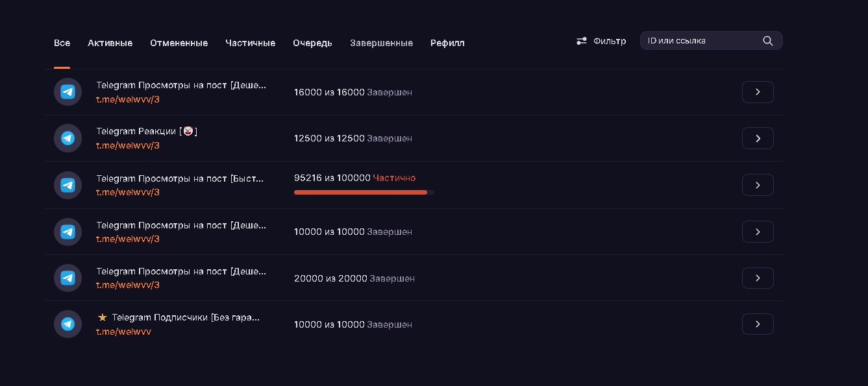Expand the 16000 из 16000 order details

(x=758, y=92)
